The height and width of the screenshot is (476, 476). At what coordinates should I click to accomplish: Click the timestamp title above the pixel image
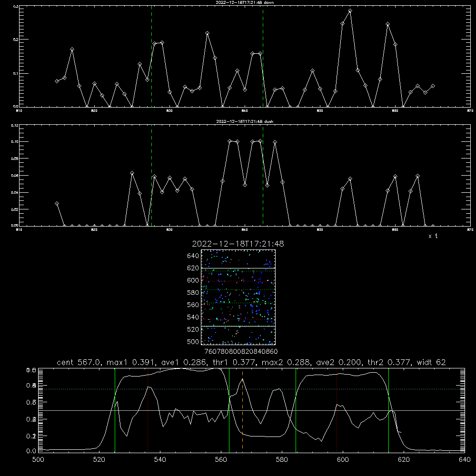click(238, 244)
